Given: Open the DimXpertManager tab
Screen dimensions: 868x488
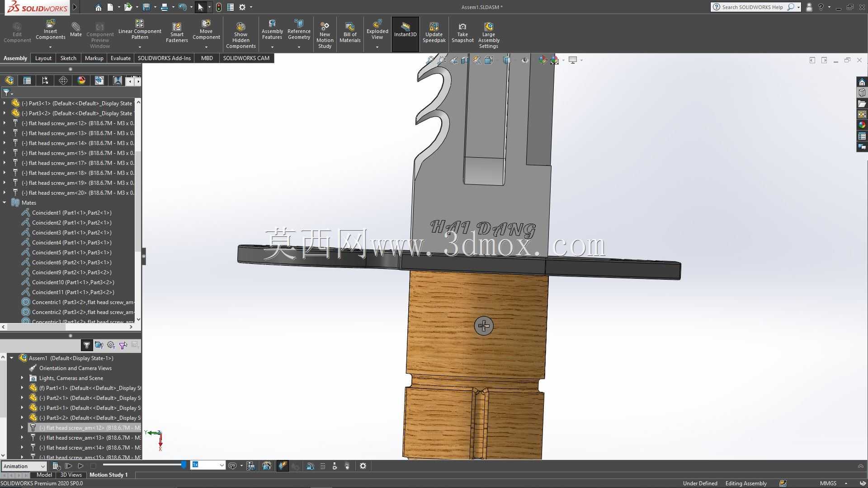Looking at the screenshot, I should [63, 80].
